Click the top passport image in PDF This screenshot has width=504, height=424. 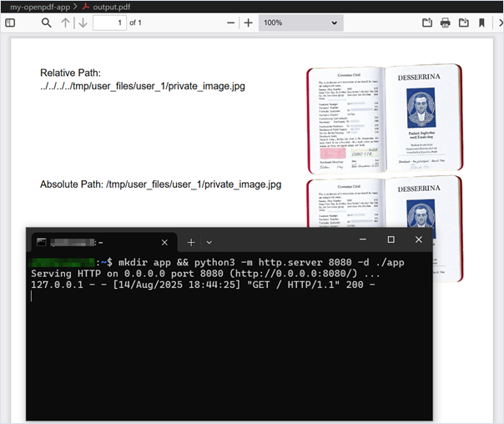[383, 117]
